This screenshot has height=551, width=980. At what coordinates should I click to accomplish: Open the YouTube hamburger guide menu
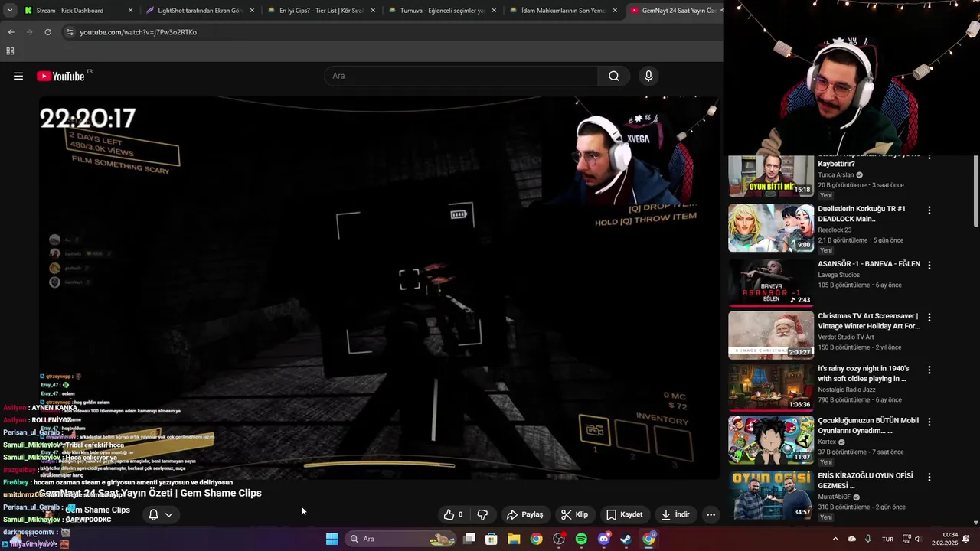tap(18, 76)
